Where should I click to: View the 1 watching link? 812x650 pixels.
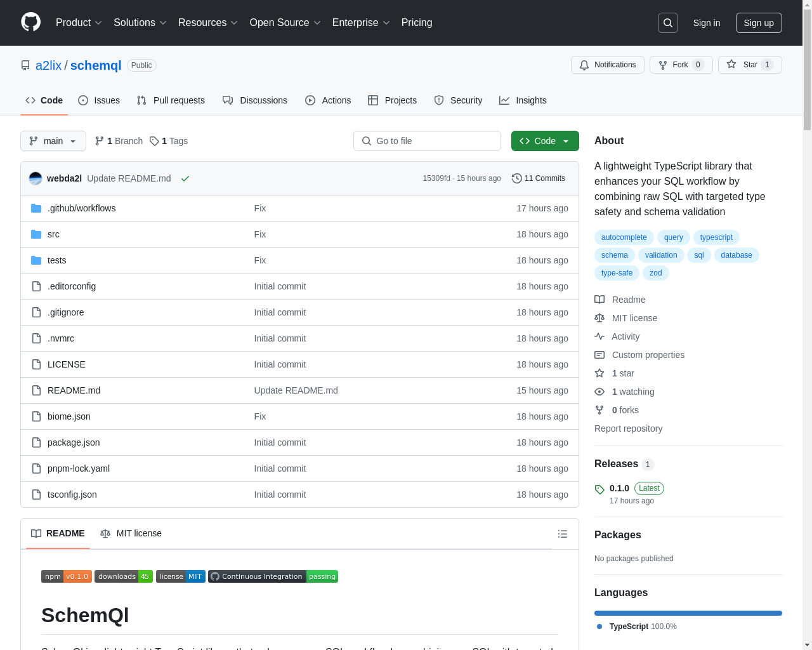(x=624, y=392)
